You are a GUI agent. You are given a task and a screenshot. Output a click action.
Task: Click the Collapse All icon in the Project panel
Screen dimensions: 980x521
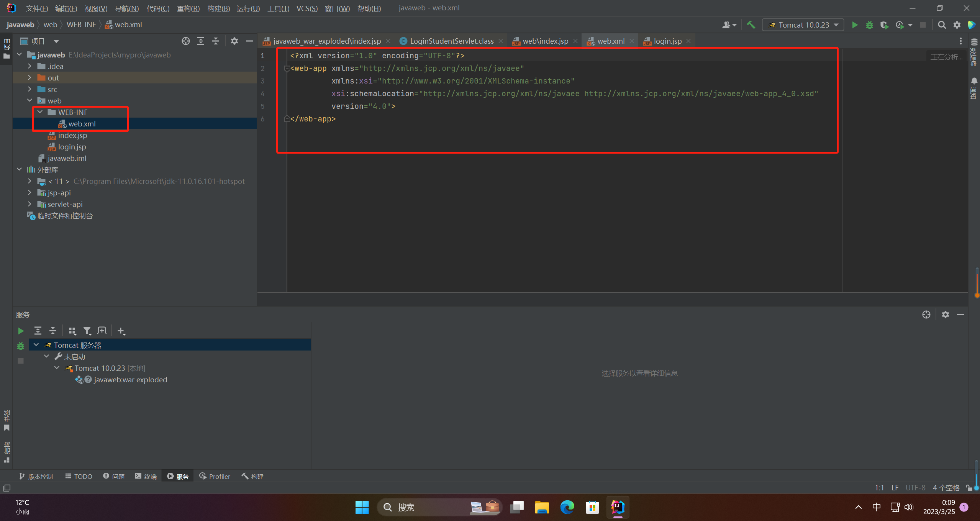click(x=216, y=41)
